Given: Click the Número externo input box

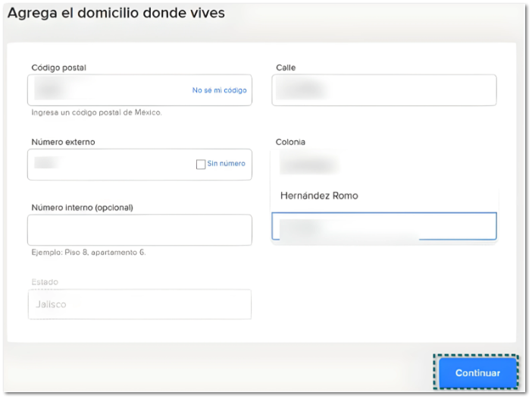Looking at the screenshot, I should 106,164.
